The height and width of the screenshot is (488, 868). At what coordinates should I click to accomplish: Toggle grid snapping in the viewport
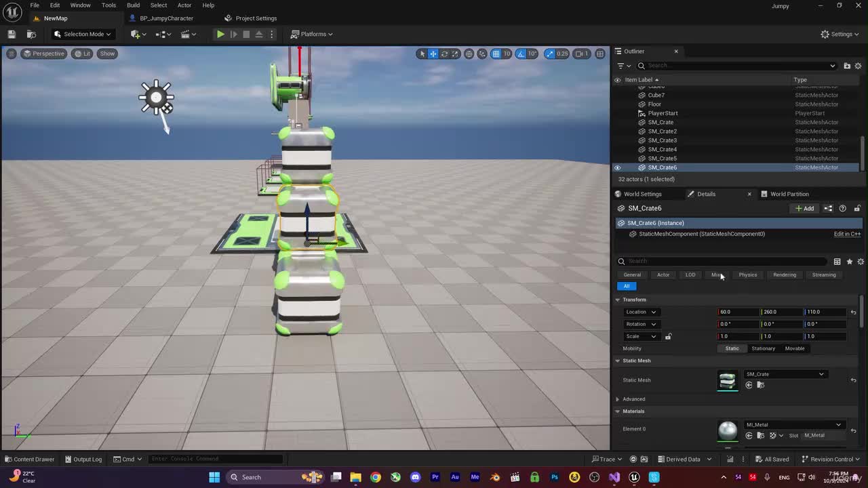pyautogui.click(x=496, y=54)
